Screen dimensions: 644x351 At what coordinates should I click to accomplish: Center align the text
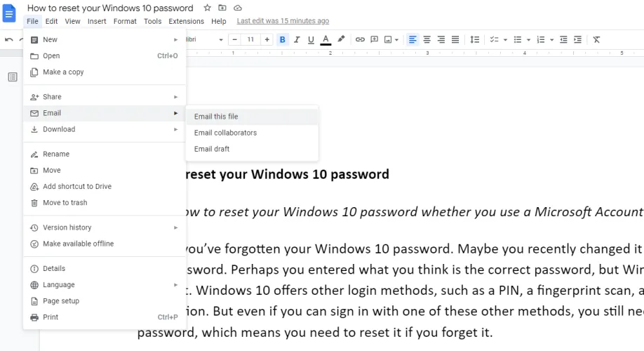(427, 39)
